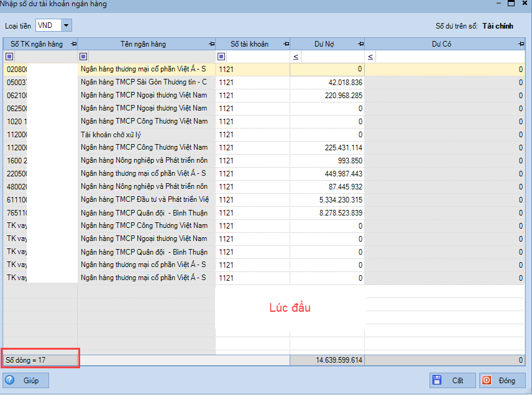Pin the Tên ngân hàng column

pos(211,44)
